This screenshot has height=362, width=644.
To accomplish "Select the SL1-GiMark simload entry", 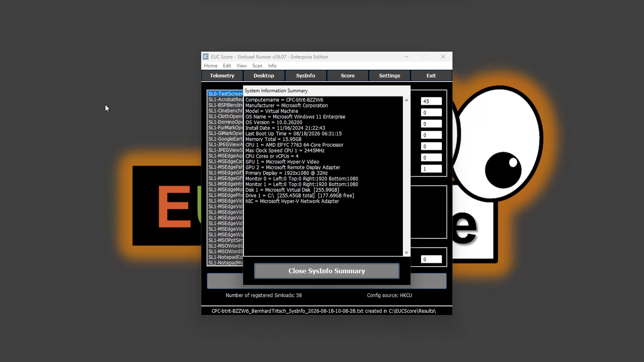I will tap(225, 133).
